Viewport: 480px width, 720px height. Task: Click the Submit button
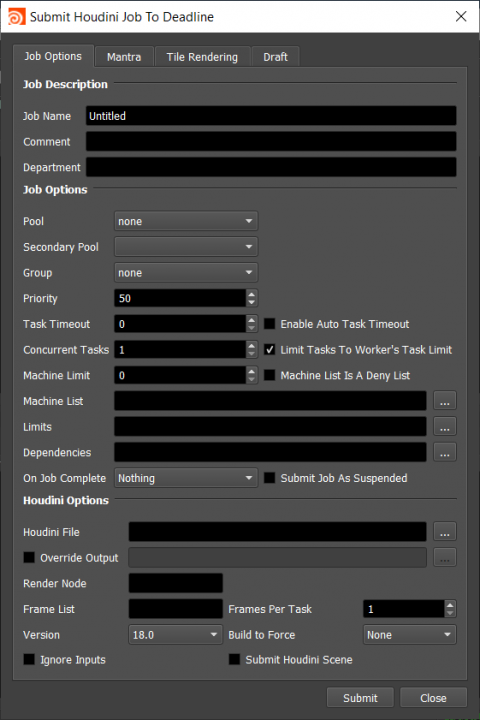360,698
